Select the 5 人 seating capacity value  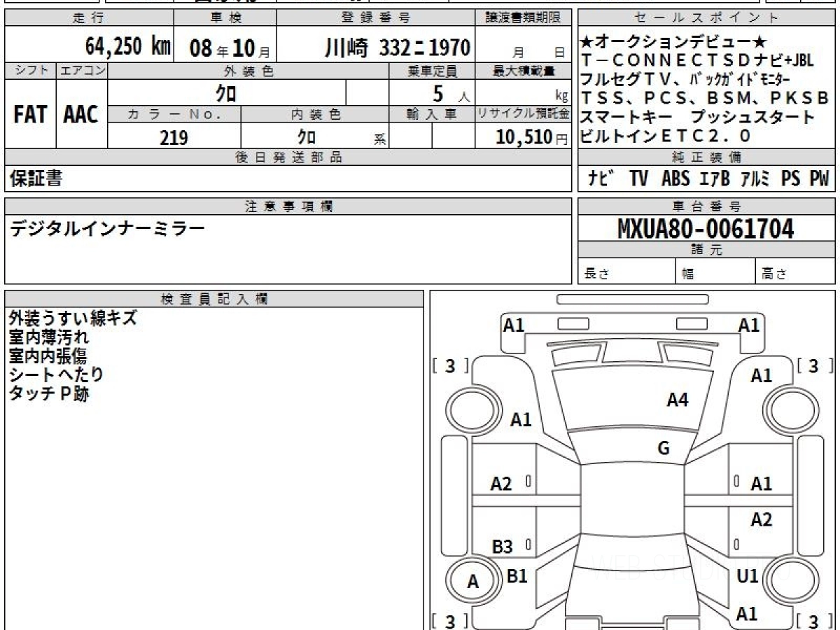tap(451, 93)
